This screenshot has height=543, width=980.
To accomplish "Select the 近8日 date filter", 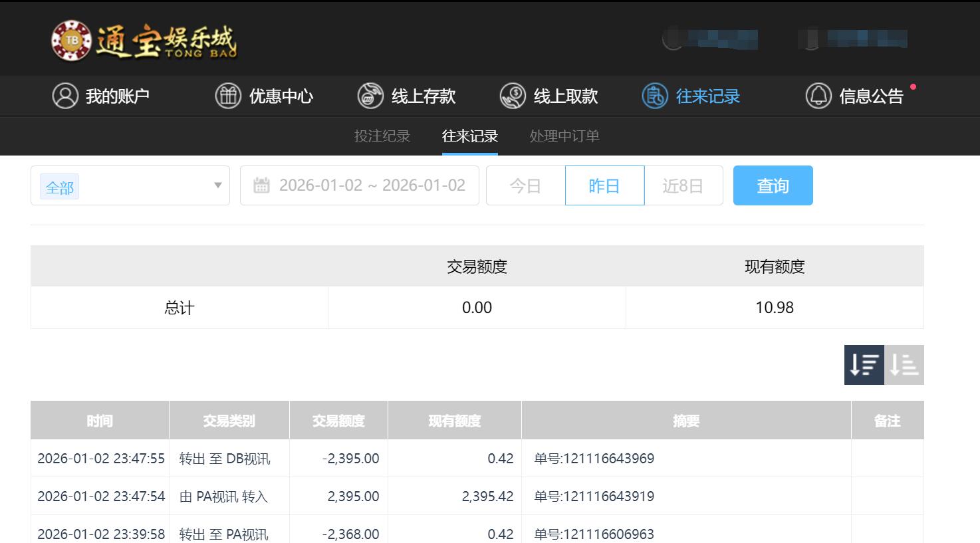I will click(x=684, y=185).
